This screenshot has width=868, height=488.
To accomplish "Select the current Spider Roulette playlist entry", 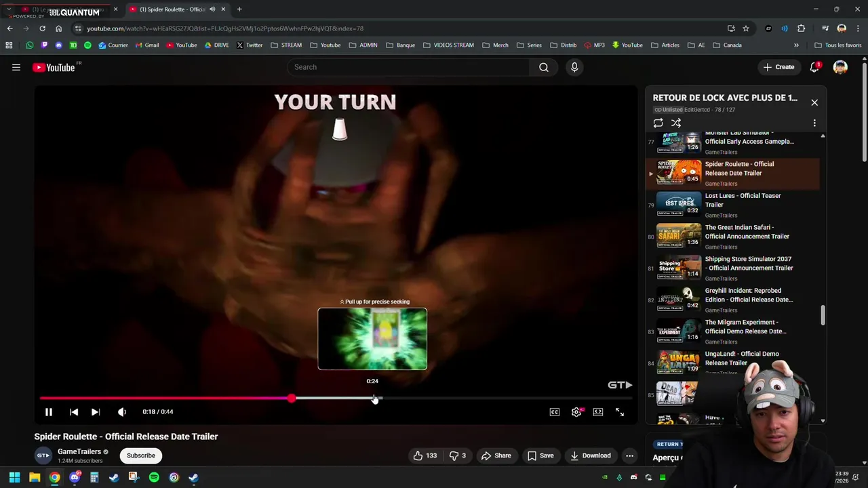I will tap(732, 174).
